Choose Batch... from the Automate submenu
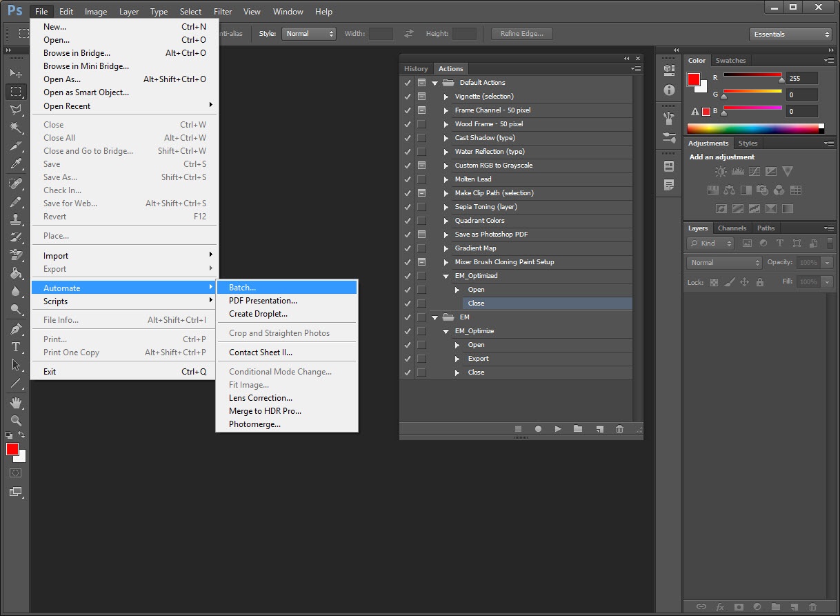This screenshot has width=840, height=616. click(x=242, y=288)
